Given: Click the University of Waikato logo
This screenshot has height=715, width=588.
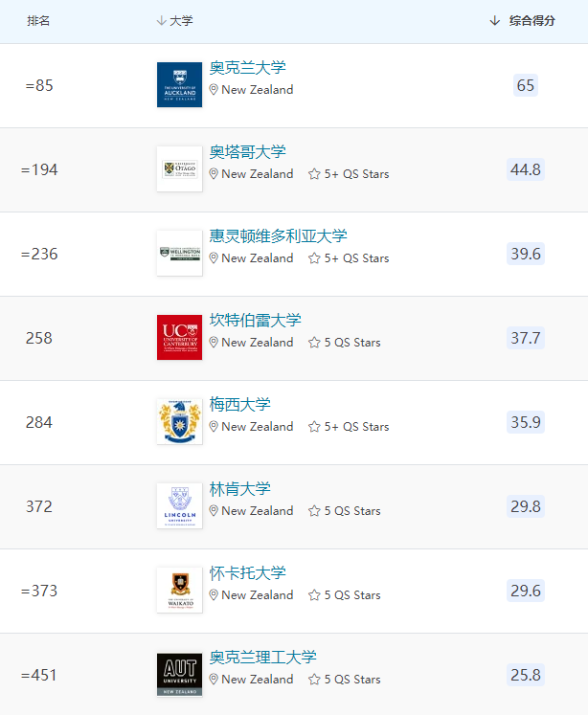Looking at the screenshot, I should click(x=179, y=591).
